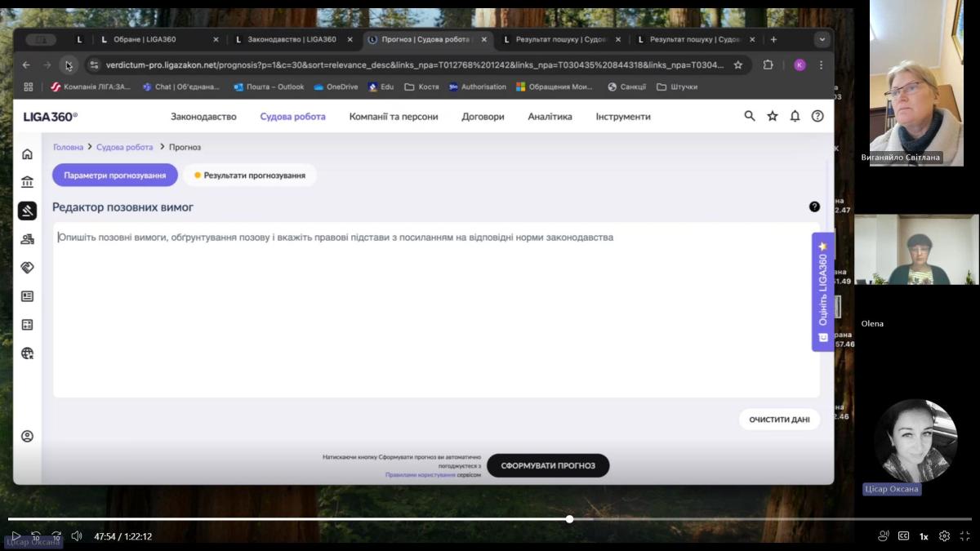Bookmark this page with the address bar star

pyautogui.click(x=738, y=65)
